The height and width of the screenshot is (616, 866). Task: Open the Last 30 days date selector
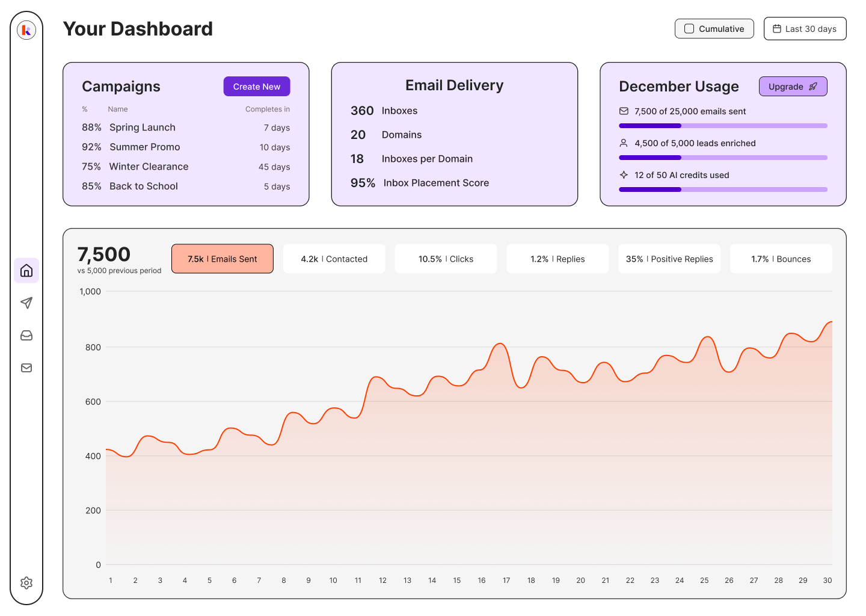[805, 29]
